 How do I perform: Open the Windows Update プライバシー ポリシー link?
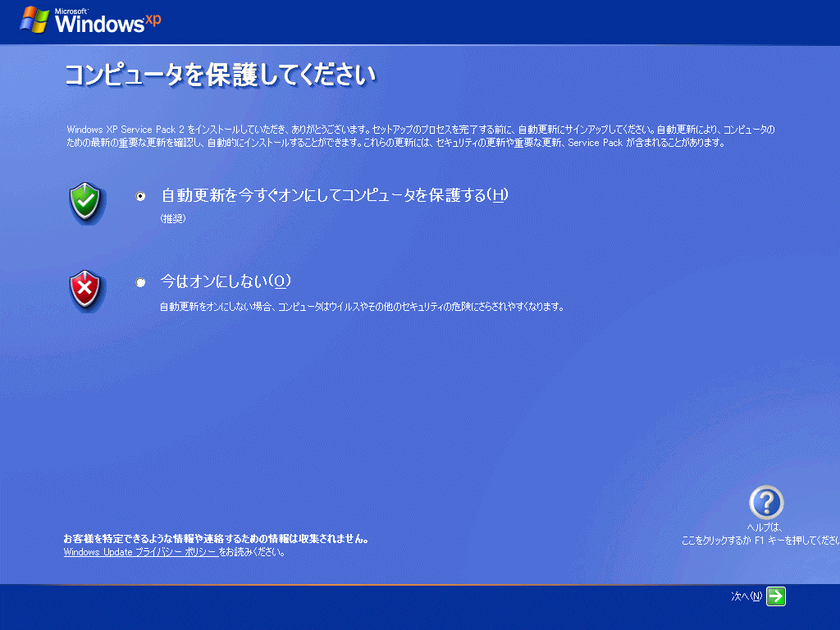coord(140,552)
